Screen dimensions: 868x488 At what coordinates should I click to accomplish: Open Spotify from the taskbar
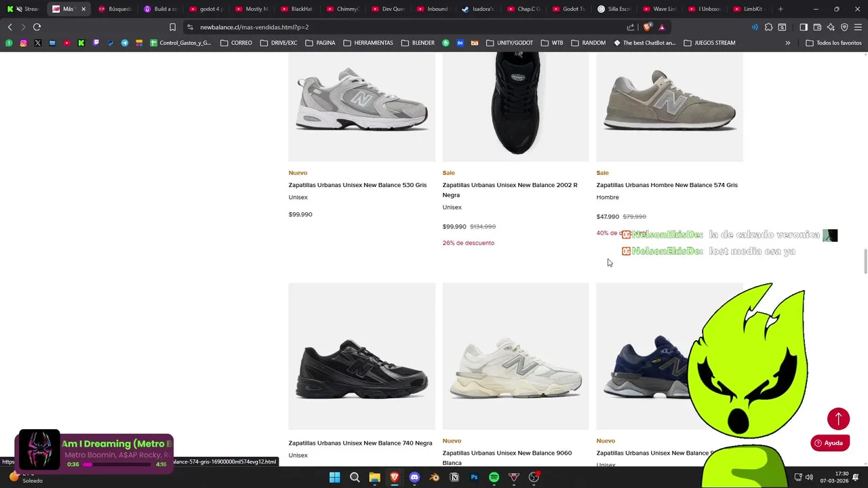tap(494, 477)
